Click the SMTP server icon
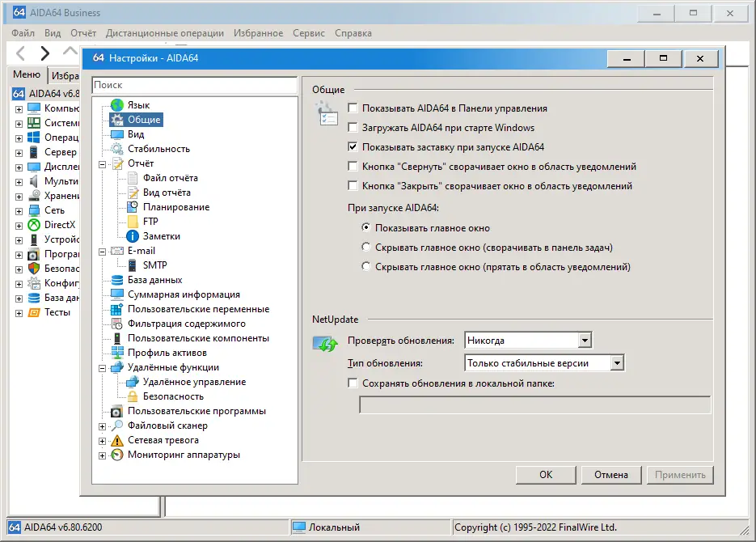This screenshot has width=756, height=542. (x=132, y=265)
